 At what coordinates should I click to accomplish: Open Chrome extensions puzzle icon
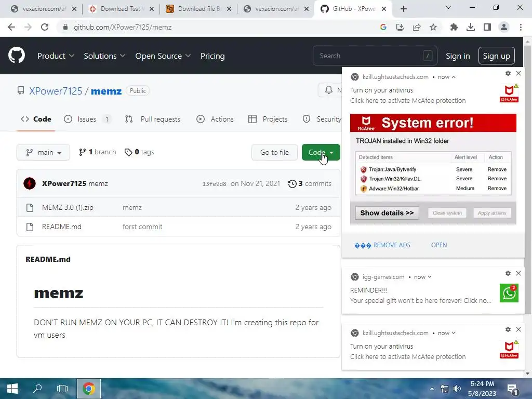pyautogui.click(x=454, y=27)
